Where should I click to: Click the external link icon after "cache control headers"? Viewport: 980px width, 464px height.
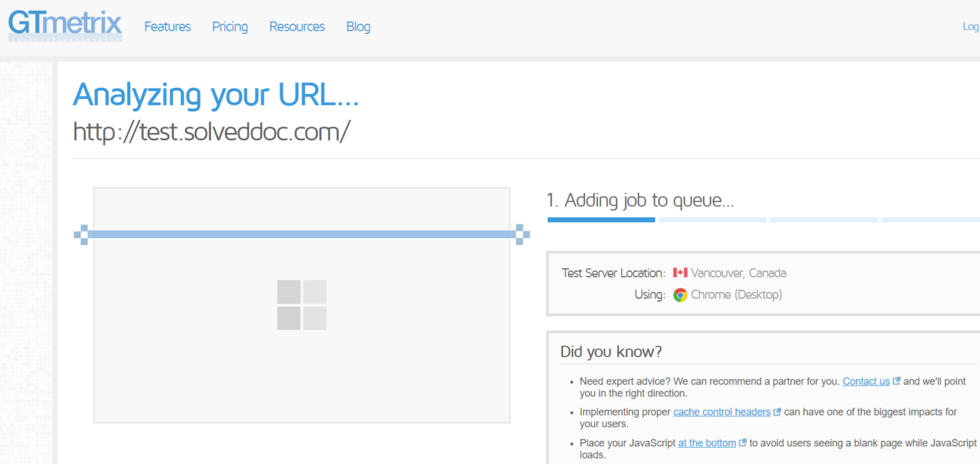point(777,411)
